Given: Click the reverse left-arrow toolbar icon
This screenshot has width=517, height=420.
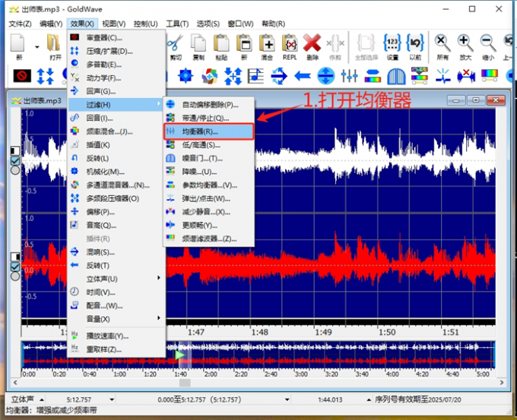Looking at the screenshot, I should click(303, 76).
